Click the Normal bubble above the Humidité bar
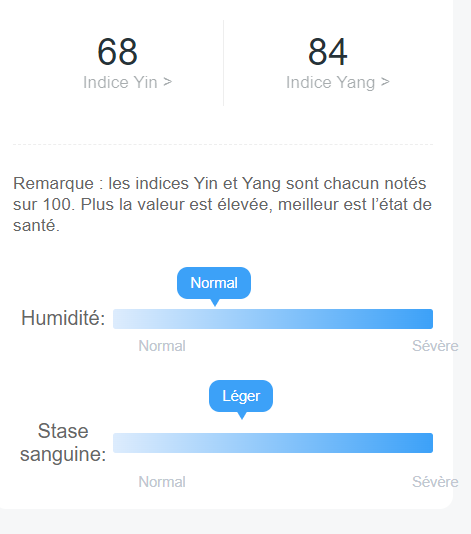Screen dimensions: 471x534 coord(214,283)
